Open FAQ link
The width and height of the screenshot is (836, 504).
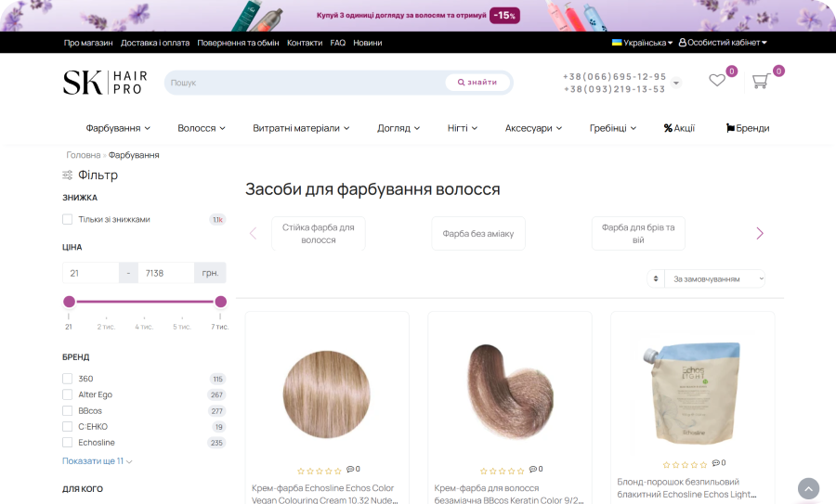pyautogui.click(x=337, y=43)
